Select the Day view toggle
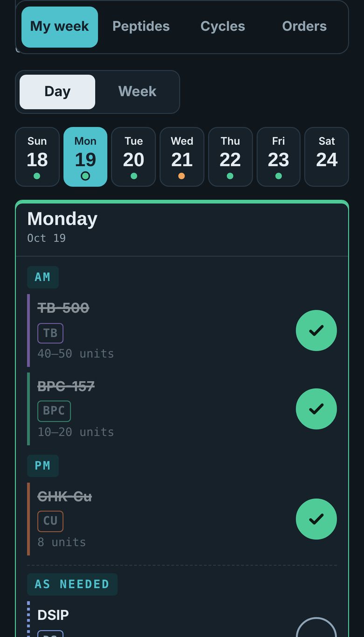This screenshot has width=364, height=637. click(57, 92)
